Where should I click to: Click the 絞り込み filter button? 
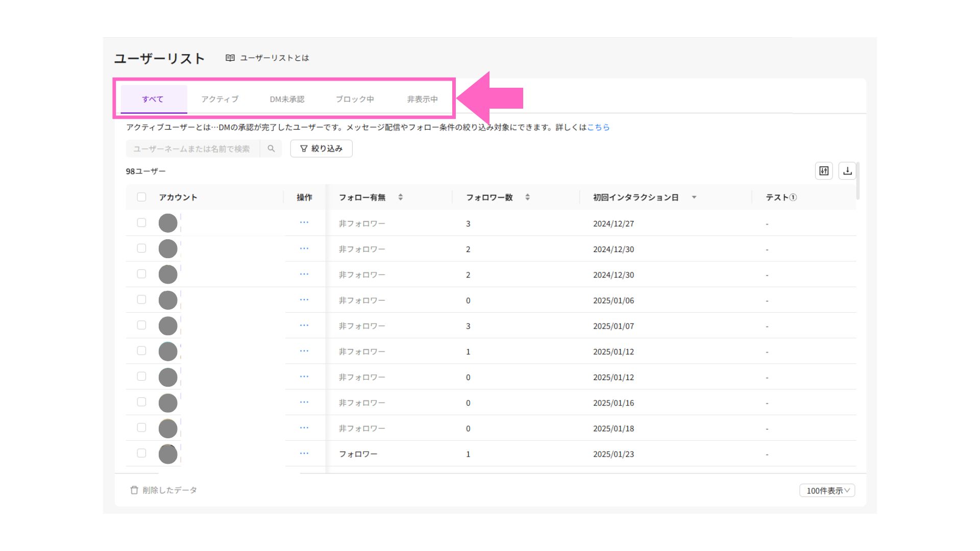click(321, 148)
